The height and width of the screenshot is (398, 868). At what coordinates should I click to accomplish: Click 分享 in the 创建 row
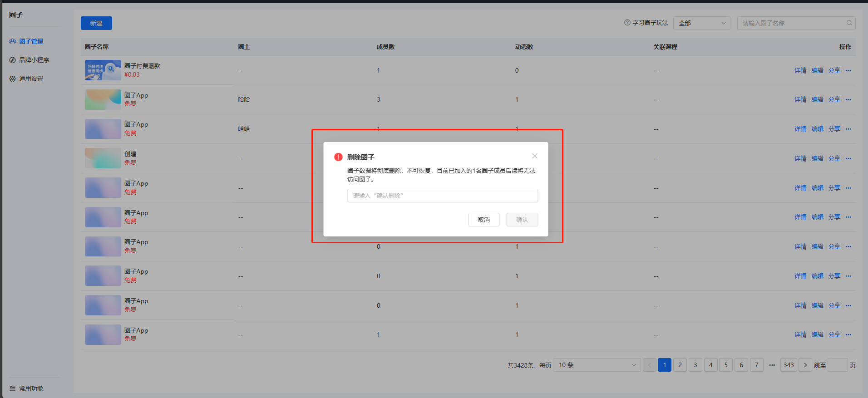(834, 158)
